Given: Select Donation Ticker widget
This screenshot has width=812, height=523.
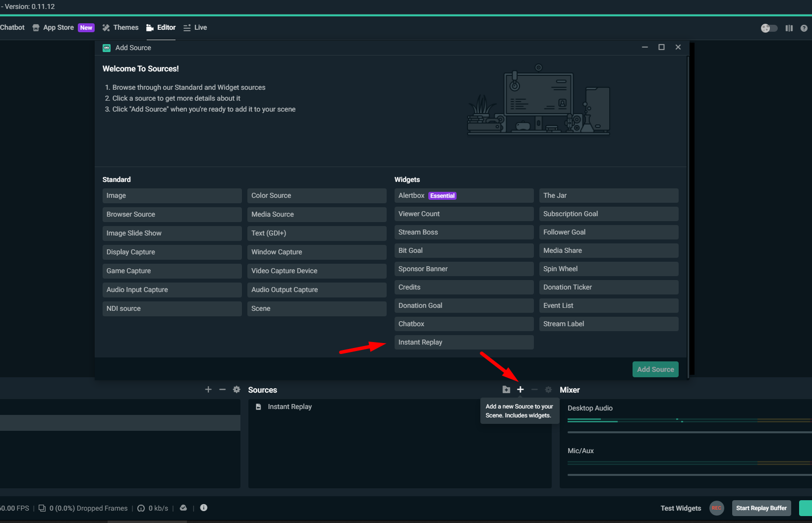Looking at the screenshot, I should pyautogui.click(x=609, y=287).
